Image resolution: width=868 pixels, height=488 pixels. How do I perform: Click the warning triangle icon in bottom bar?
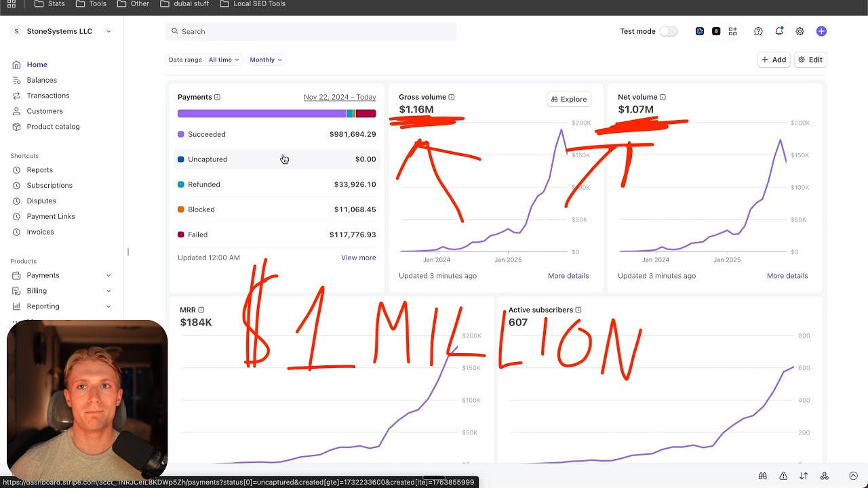pyautogui.click(x=783, y=476)
